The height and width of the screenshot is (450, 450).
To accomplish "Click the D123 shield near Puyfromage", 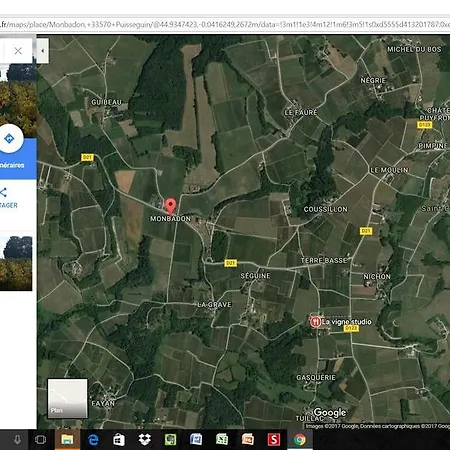I will (425, 125).
